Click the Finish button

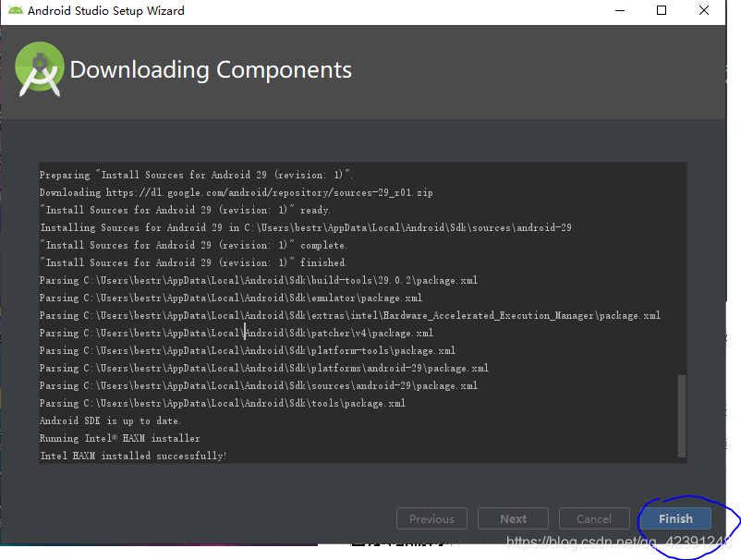coord(675,518)
